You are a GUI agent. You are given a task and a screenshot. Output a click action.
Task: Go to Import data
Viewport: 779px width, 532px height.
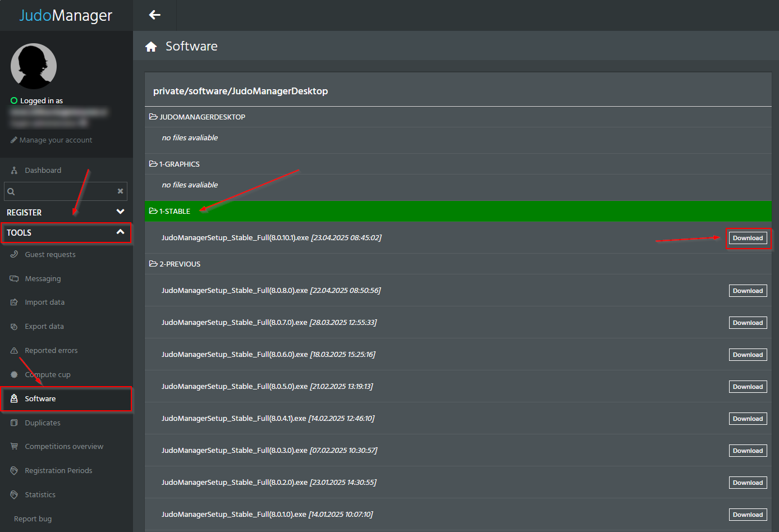coord(44,302)
